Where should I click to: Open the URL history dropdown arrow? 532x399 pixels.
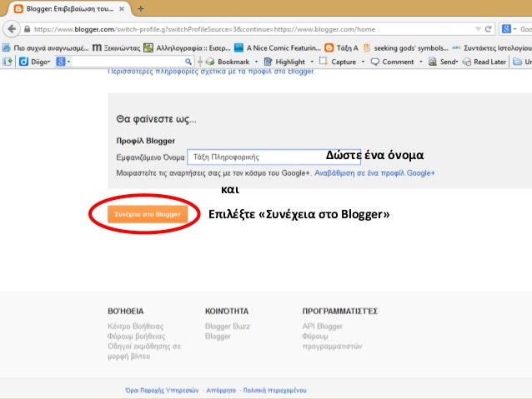click(x=478, y=29)
